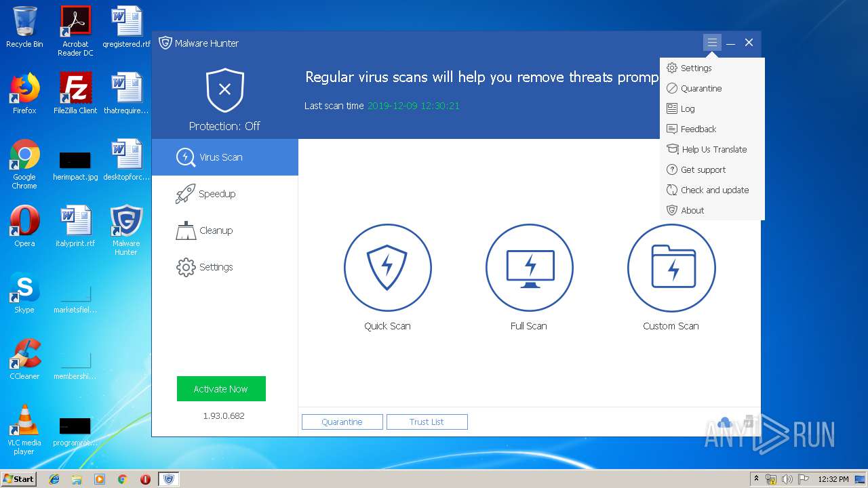Switch to the Speedup section
Image resolution: width=868 pixels, height=488 pixels.
coord(225,194)
